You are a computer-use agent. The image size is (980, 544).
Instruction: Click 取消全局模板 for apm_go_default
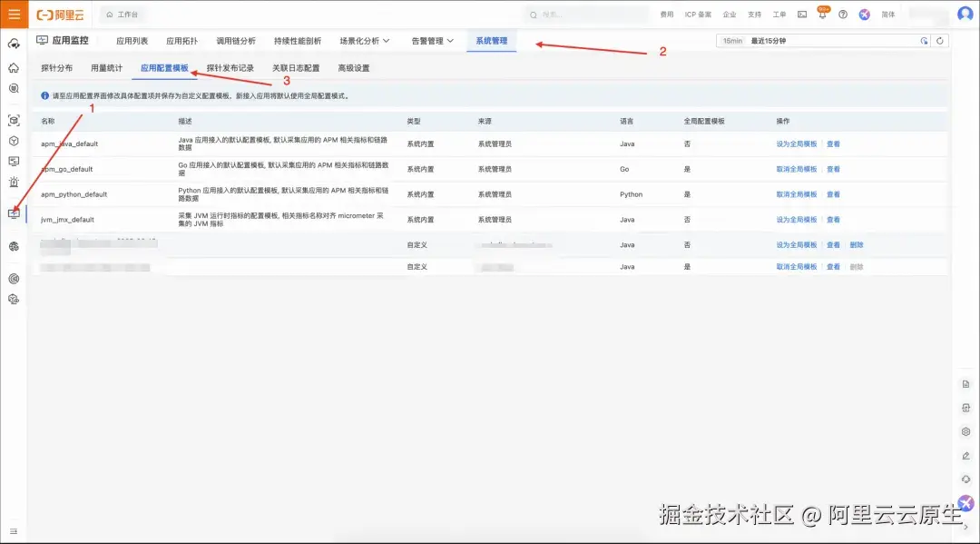tap(797, 169)
